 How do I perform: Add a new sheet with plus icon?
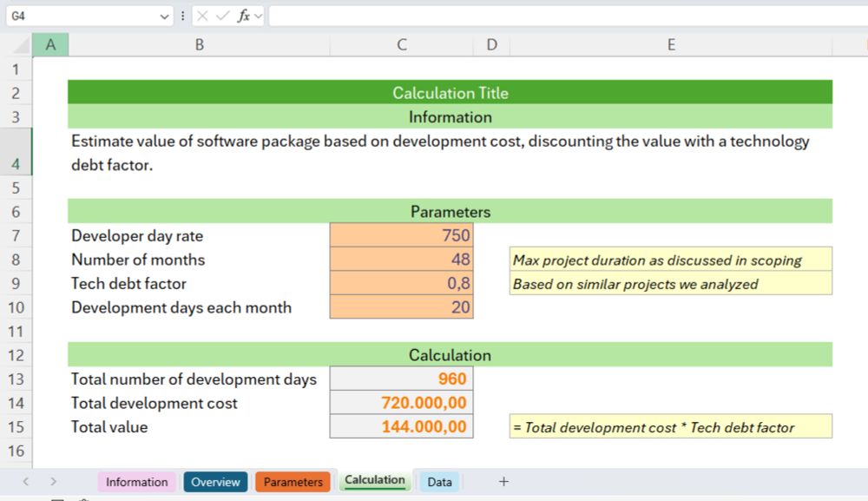click(503, 482)
